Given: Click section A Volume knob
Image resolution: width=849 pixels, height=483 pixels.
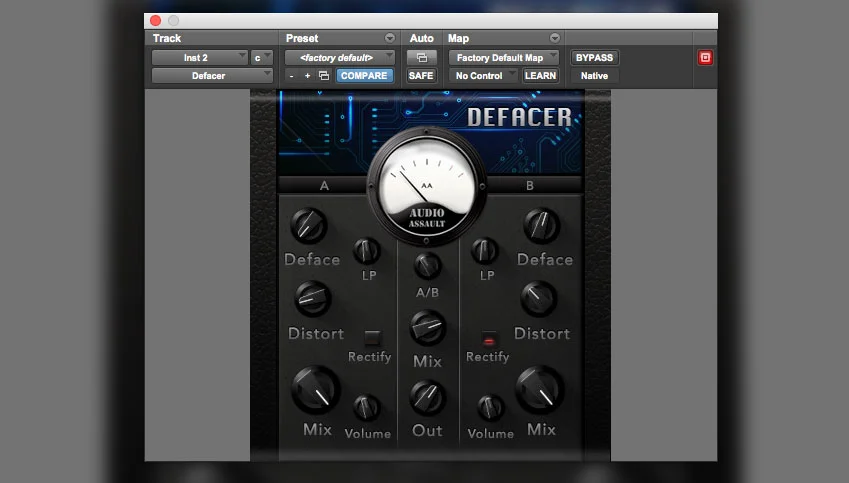Looking at the screenshot, I should pos(367,408).
